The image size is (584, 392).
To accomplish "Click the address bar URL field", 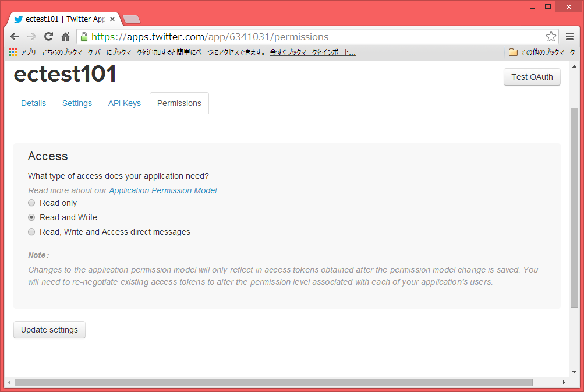I will click(x=317, y=37).
